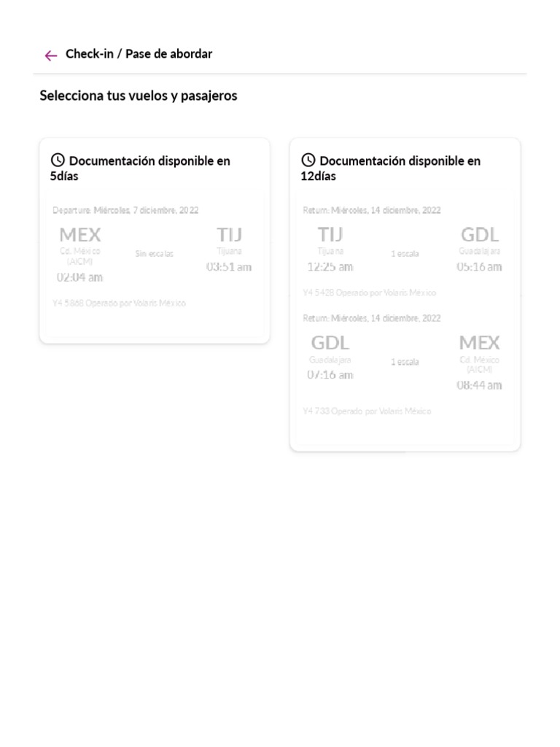This screenshot has width=560, height=747.
Task: Select flight Y4 5868 operated by Volaris
Action: 119,303
